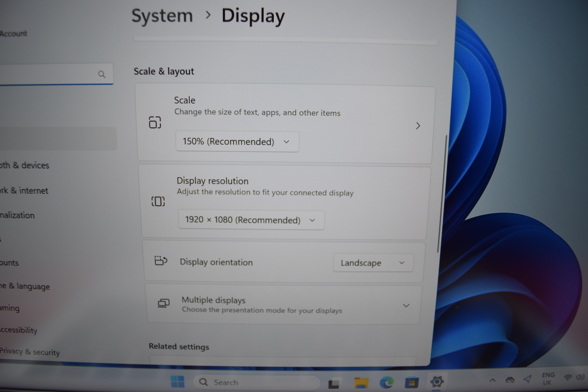This screenshot has width=588, height=392.
Task: Click 'Adjust the resolution to fit' description
Action: point(265,192)
